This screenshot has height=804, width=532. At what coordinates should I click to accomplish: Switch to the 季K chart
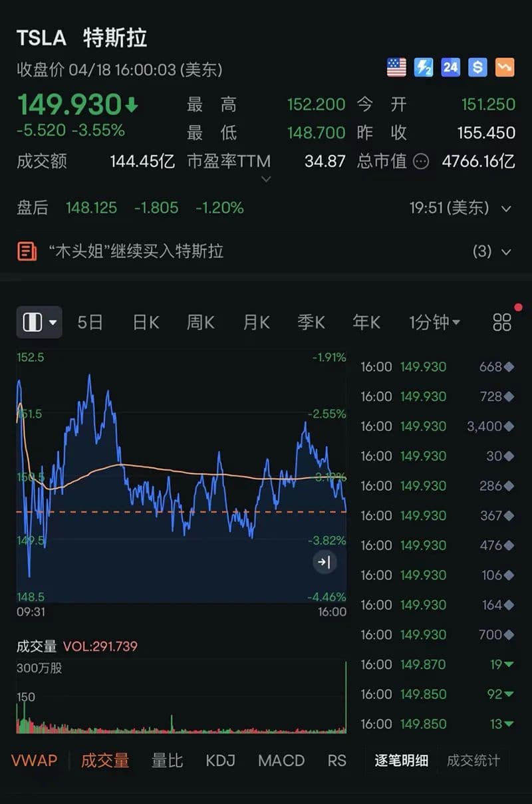click(x=311, y=323)
